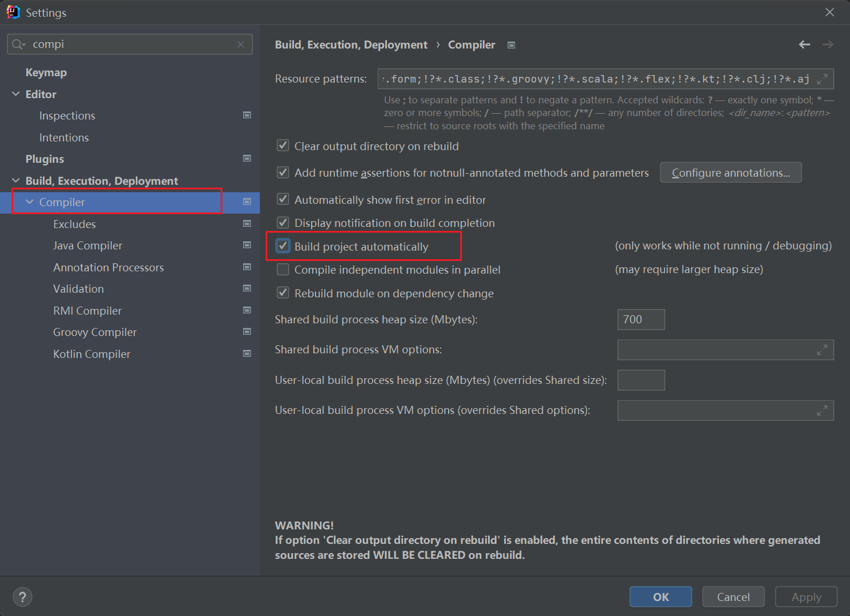Open the Keymap settings page
The width and height of the screenshot is (850, 616).
click(46, 72)
